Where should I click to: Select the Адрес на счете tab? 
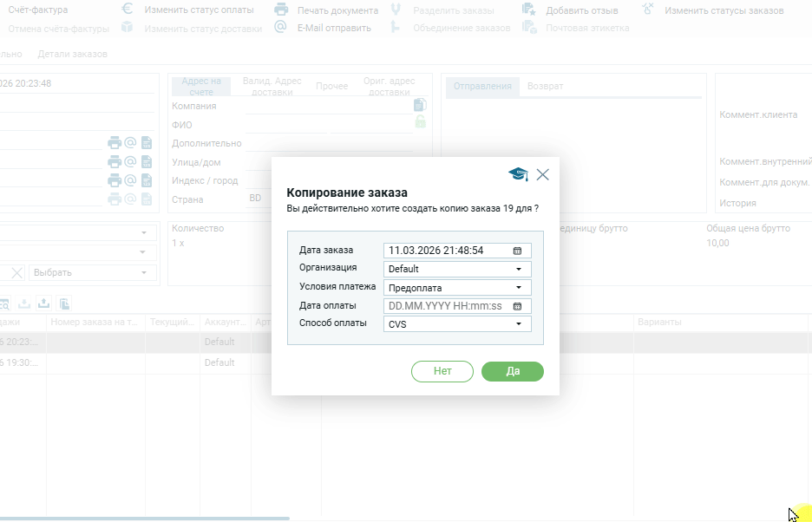201,87
